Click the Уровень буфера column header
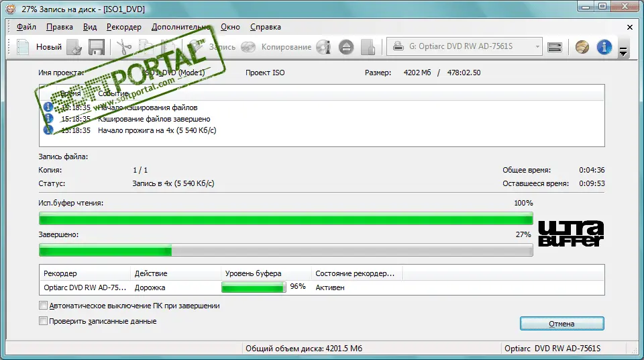The image size is (644, 360). click(x=254, y=273)
